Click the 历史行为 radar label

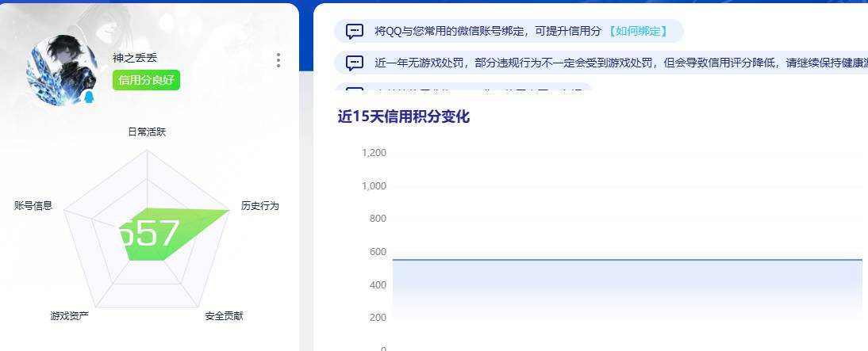259,206
